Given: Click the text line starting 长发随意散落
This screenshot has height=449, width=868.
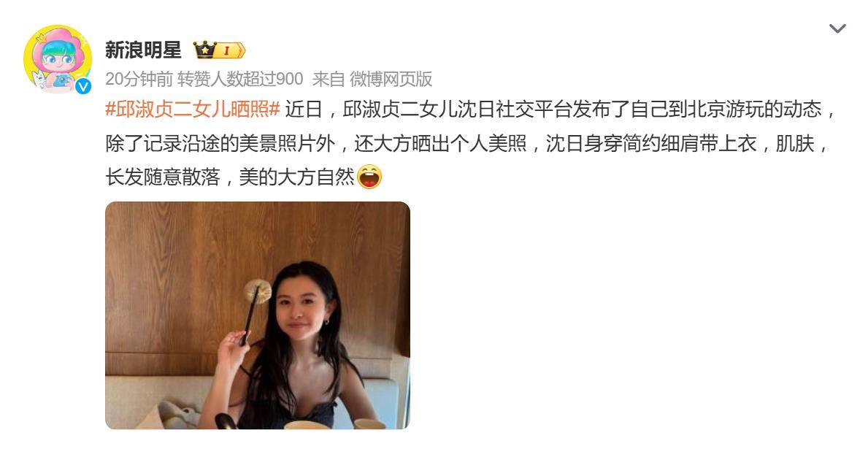Looking at the screenshot, I should (x=230, y=177).
